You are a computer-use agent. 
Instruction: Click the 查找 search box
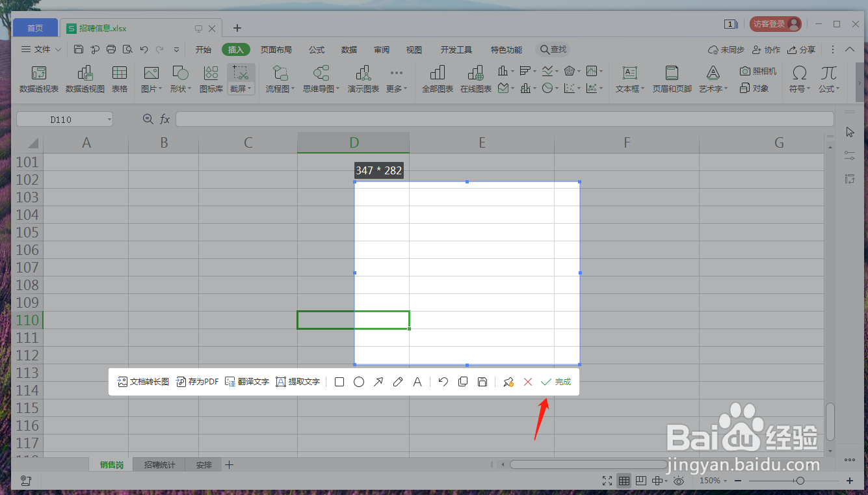point(553,49)
